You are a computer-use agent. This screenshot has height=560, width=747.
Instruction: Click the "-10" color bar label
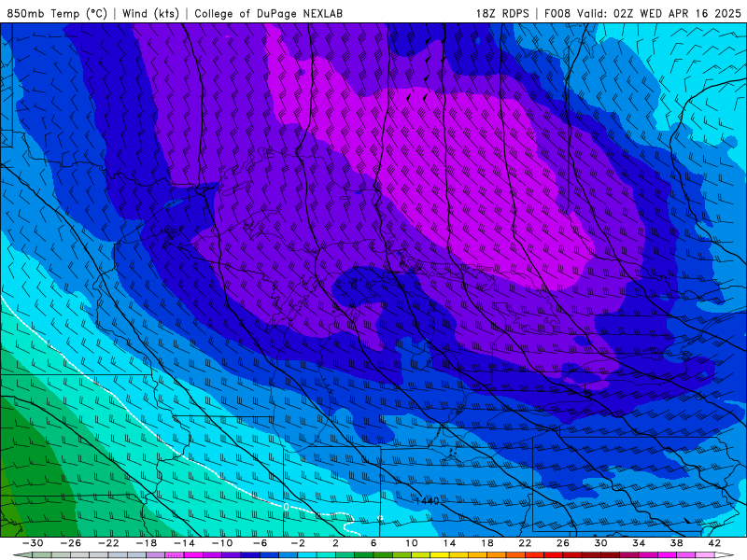(x=222, y=543)
